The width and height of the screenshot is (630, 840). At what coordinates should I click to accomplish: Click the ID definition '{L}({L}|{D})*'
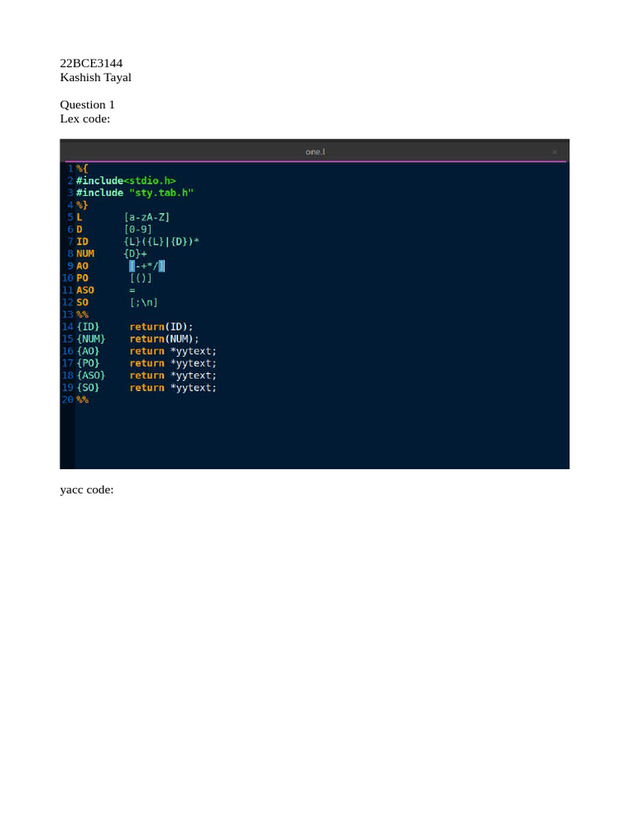tap(162, 242)
